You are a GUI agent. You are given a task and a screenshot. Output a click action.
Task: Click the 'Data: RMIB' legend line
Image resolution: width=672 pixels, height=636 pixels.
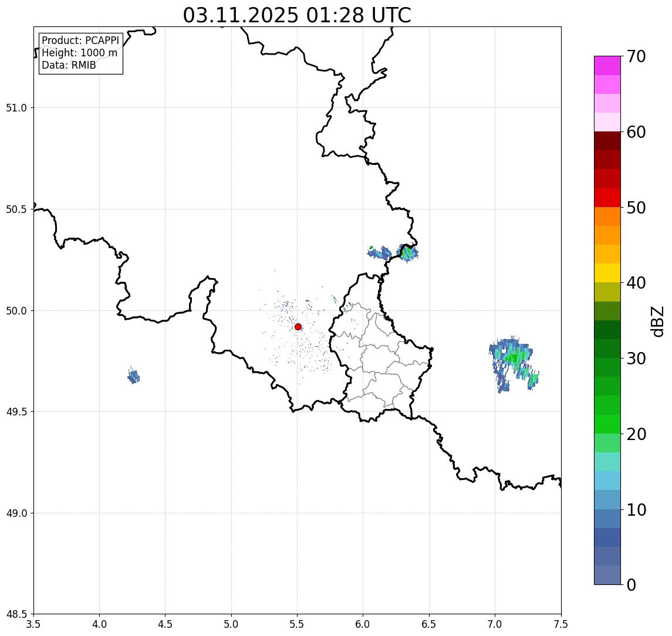[69, 65]
